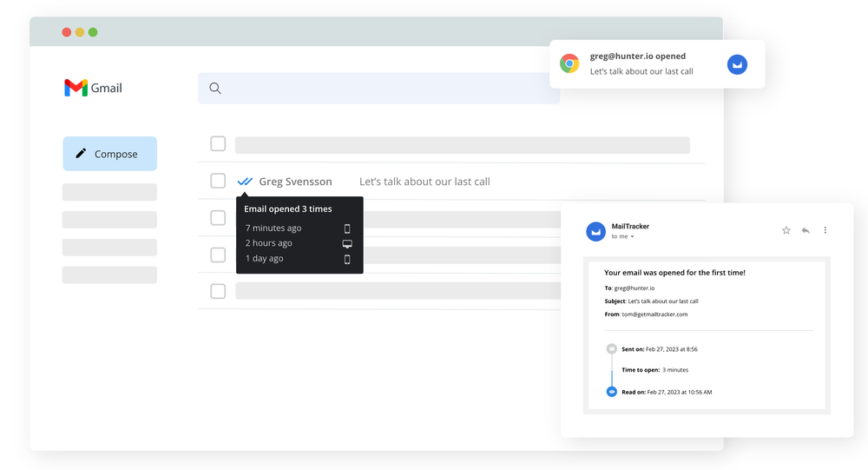Click the green maximize window button

[93, 32]
